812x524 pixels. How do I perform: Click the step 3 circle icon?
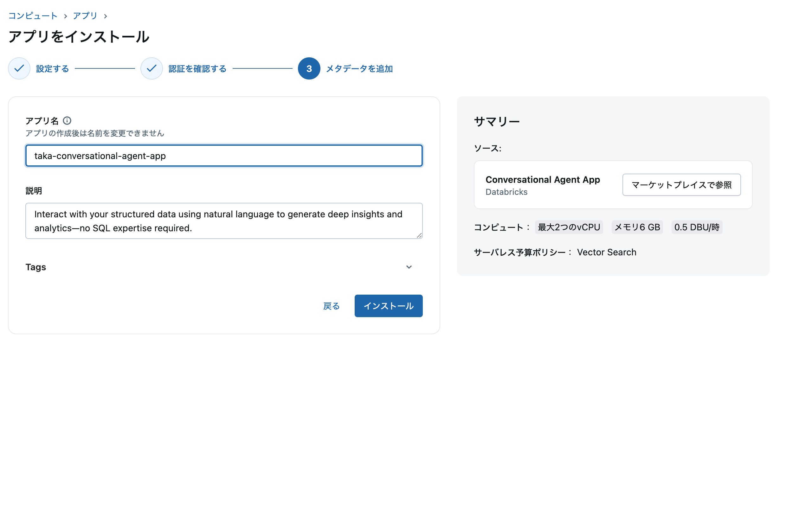[309, 68]
